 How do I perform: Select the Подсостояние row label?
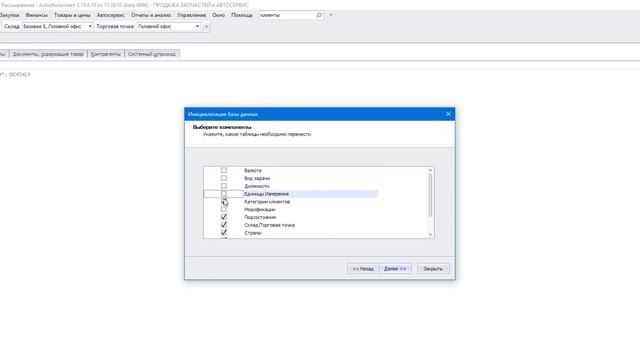pos(260,217)
